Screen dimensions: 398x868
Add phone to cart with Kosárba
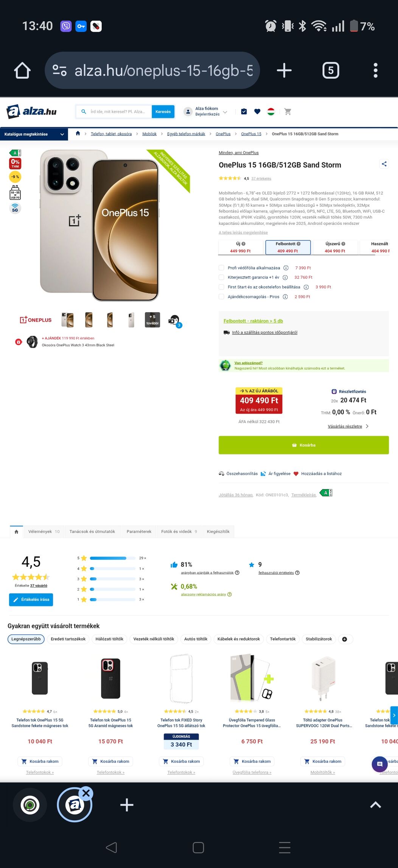pos(303,445)
